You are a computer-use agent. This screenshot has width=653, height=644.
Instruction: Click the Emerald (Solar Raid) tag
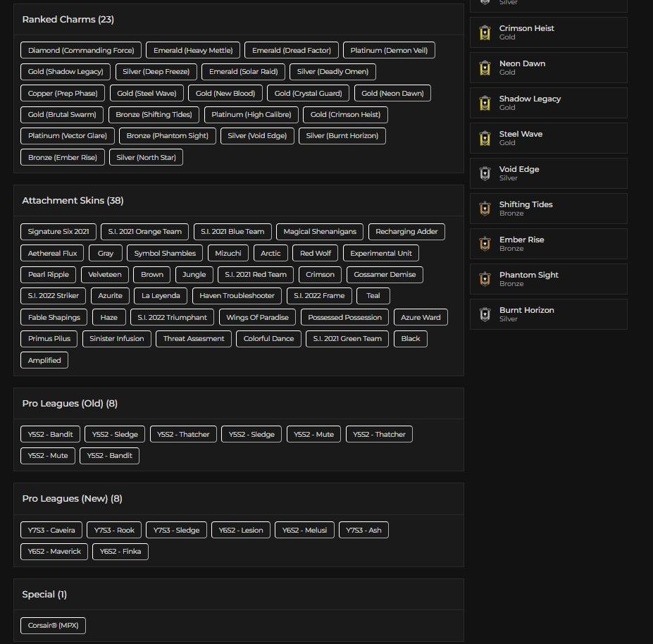(243, 72)
